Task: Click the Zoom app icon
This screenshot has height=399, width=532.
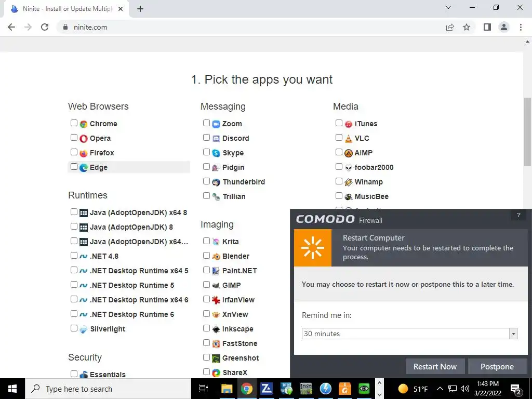Action: coord(216,124)
